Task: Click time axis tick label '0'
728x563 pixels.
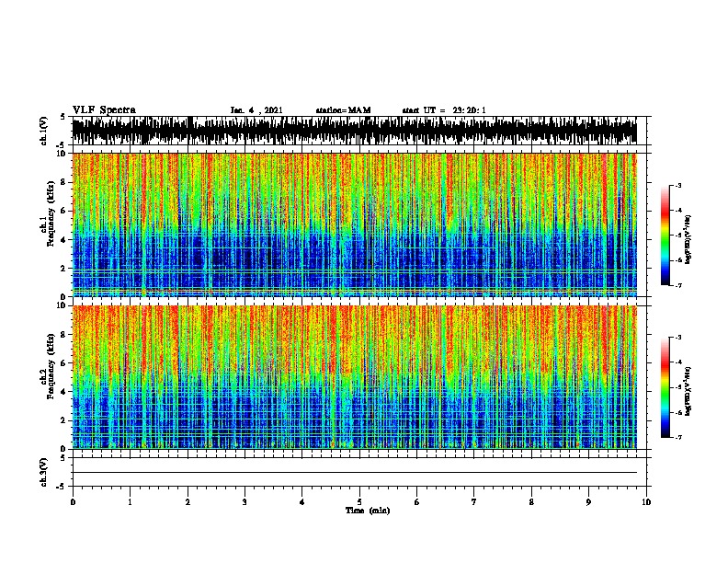Action: click(x=73, y=501)
